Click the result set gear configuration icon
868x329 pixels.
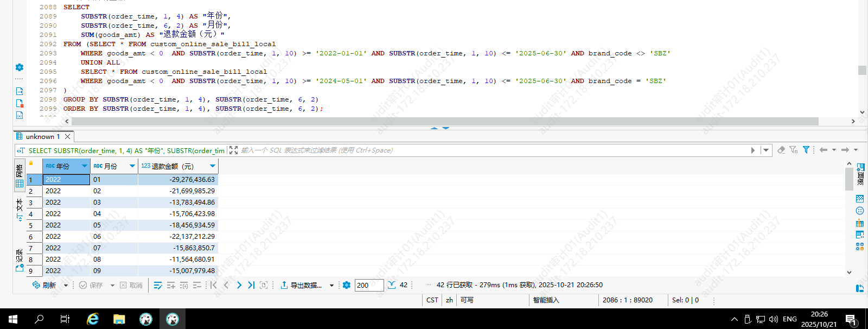coord(347,285)
